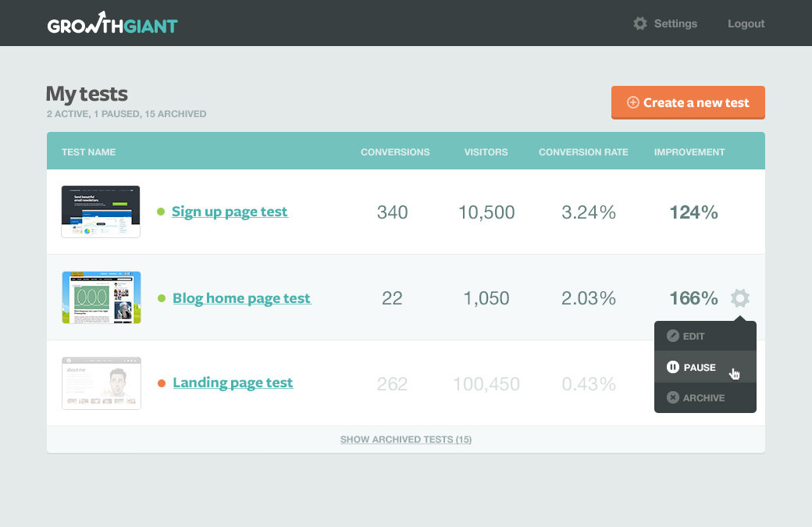
Task: Click the 22 conversions value
Action: click(x=392, y=298)
